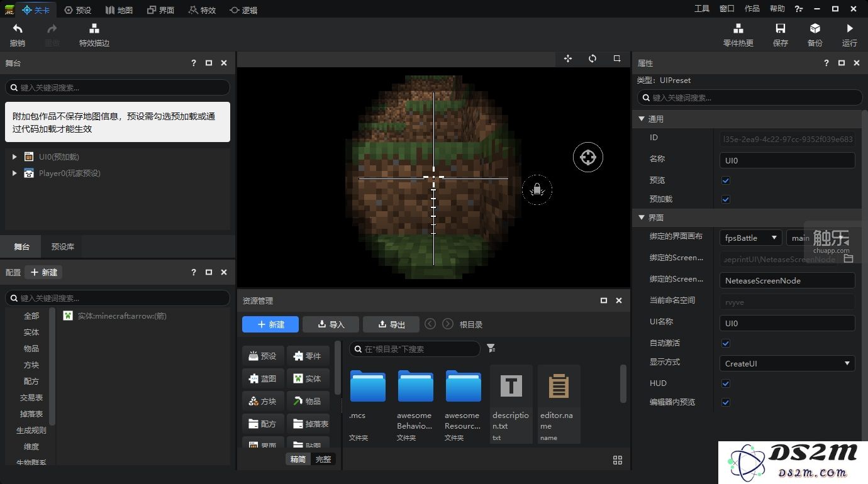The width and height of the screenshot is (868, 484).
Task: Toggle the 自动激活 checkbox
Action: click(725, 343)
